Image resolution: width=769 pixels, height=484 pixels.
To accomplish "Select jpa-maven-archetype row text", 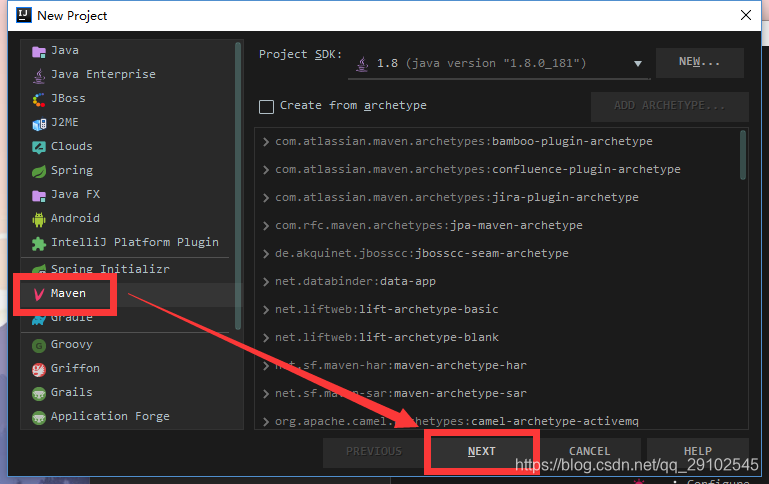I will [x=429, y=226].
